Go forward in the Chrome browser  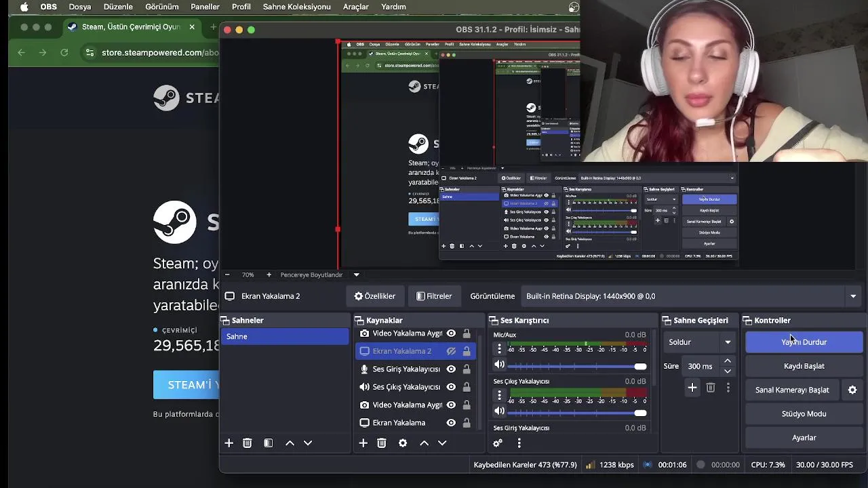(x=43, y=52)
